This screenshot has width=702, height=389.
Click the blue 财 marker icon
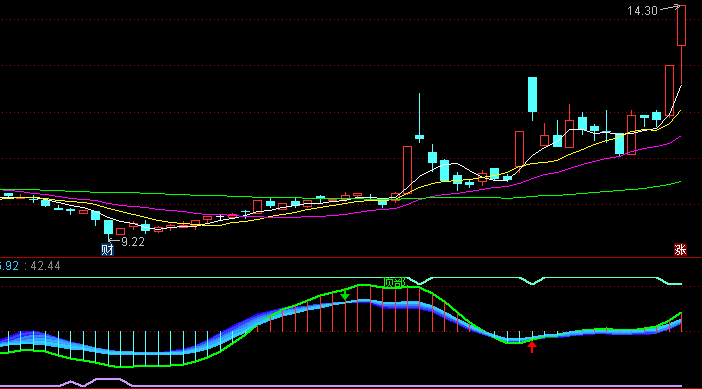(x=107, y=249)
